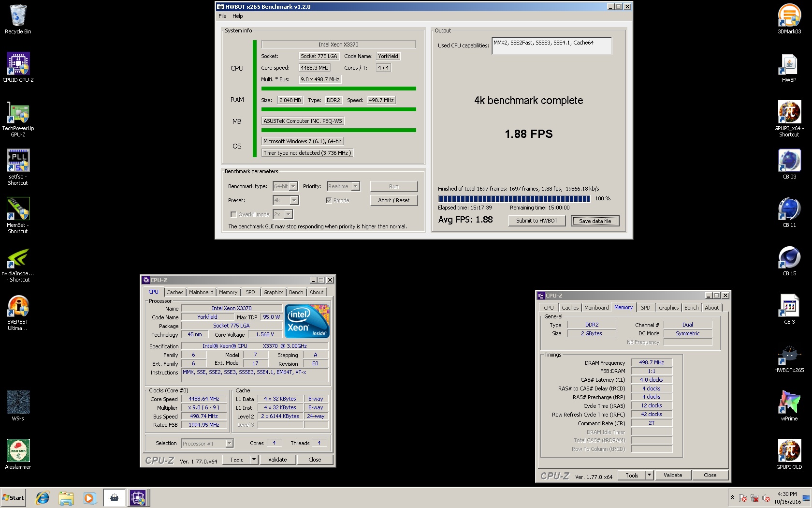The image size is (812, 508).
Task: Switch to Caches tab in left CPU-Z
Action: (175, 292)
